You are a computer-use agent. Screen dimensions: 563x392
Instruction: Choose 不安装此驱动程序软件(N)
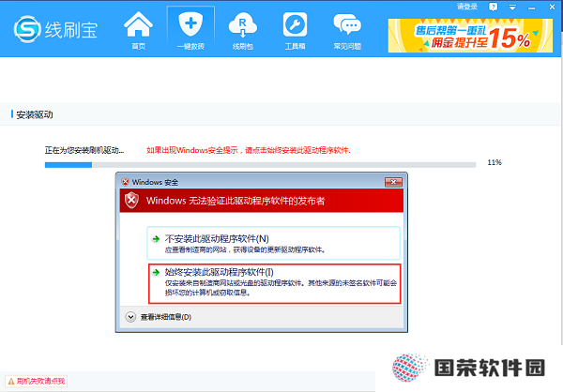point(273,243)
